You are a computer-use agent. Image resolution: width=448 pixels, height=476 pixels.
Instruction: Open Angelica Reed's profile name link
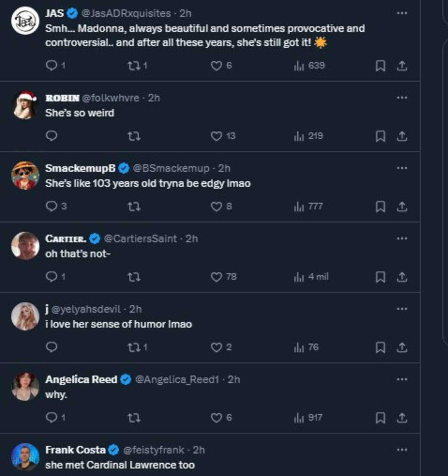click(81, 379)
